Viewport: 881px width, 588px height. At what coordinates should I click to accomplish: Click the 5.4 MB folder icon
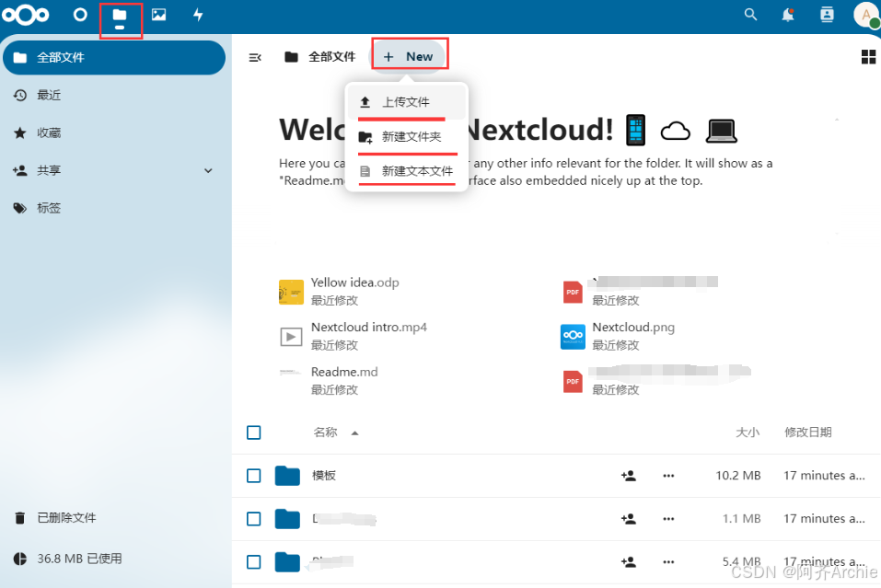pos(287,561)
